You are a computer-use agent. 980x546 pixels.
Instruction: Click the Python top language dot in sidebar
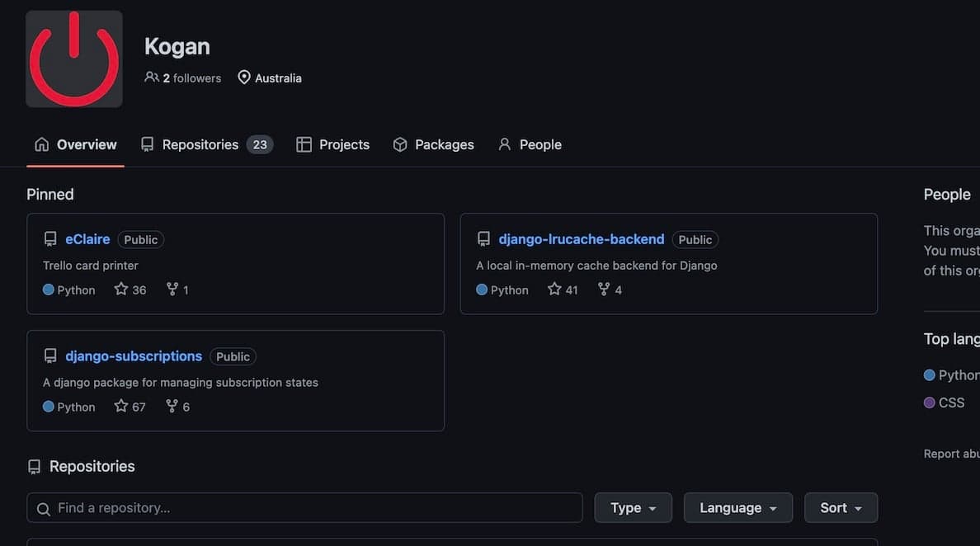[x=930, y=374]
